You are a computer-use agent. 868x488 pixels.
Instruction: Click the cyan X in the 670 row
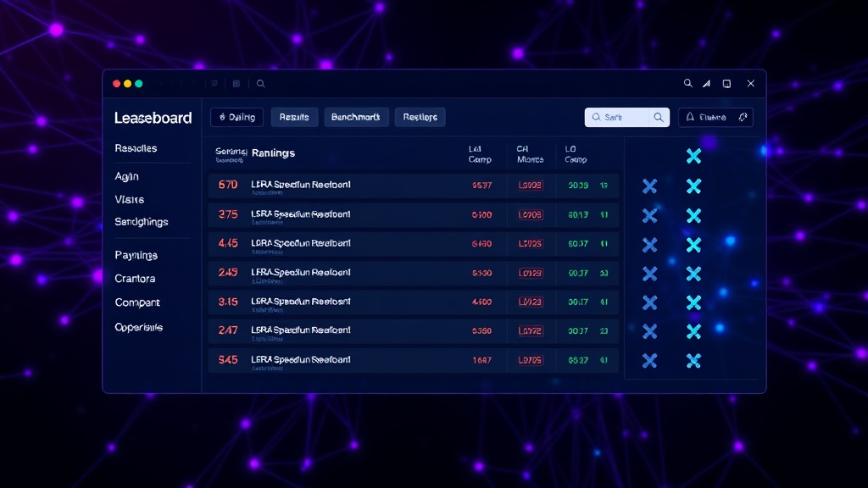tap(693, 186)
